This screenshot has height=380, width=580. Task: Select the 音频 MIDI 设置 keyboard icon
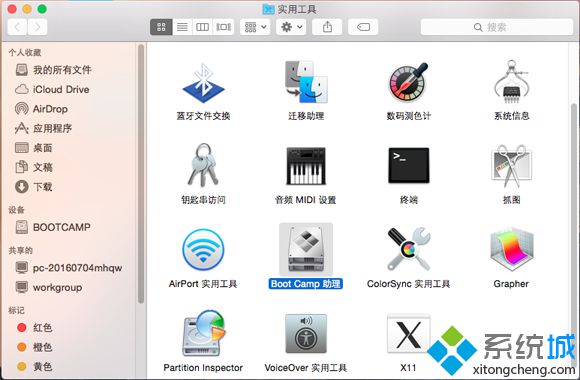coord(306,166)
